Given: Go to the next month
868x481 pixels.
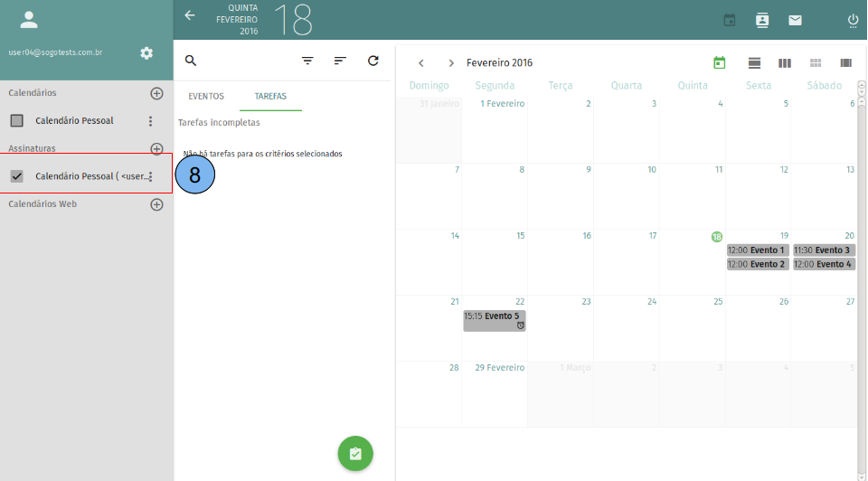Looking at the screenshot, I should point(451,63).
